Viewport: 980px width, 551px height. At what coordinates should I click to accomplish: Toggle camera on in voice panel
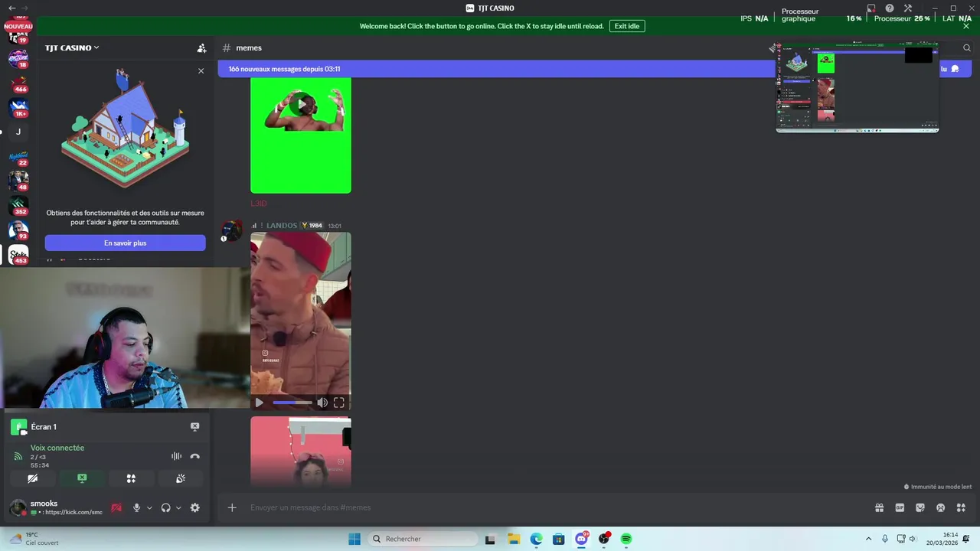32,478
